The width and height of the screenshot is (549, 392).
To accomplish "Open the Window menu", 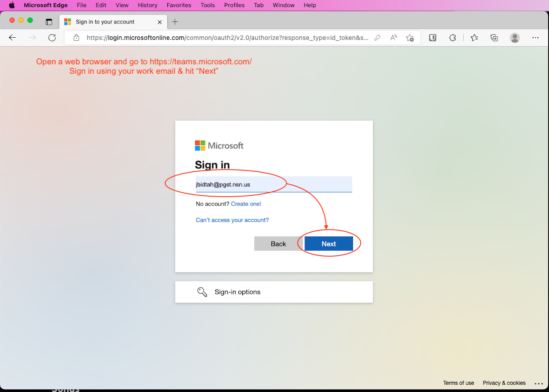I will [284, 5].
